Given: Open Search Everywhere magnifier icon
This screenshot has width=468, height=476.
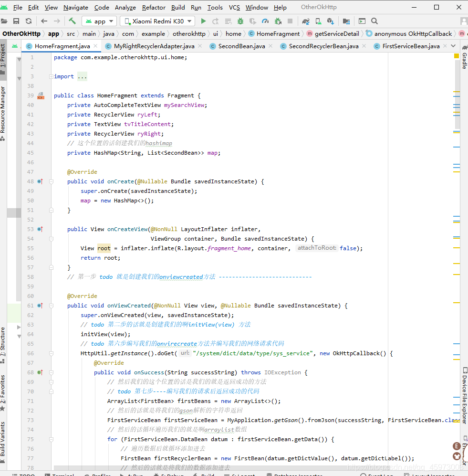Looking at the screenshot, I should pyautogui.click(x=374, y=21).
